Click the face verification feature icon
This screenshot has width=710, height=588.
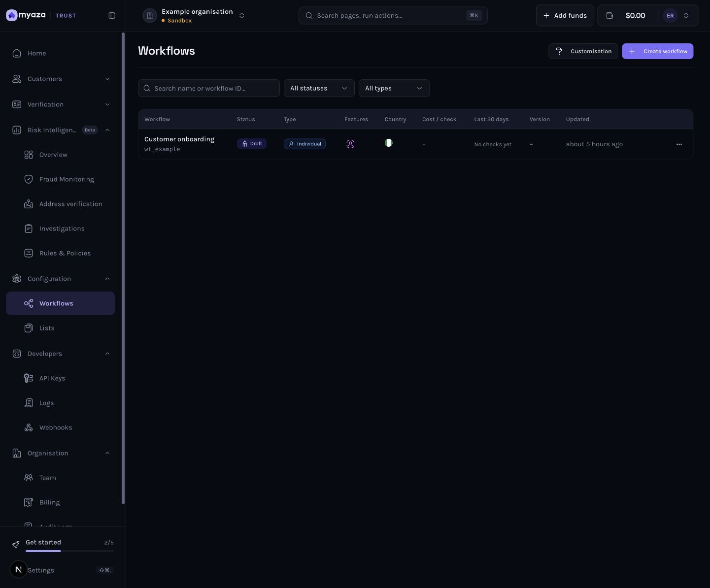[350, 144]
